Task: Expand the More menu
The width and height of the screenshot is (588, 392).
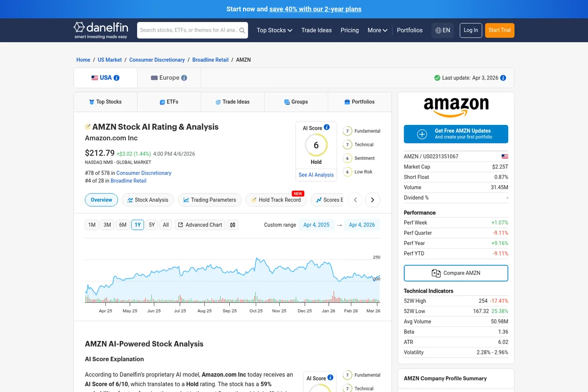Action: coord(377,30)
